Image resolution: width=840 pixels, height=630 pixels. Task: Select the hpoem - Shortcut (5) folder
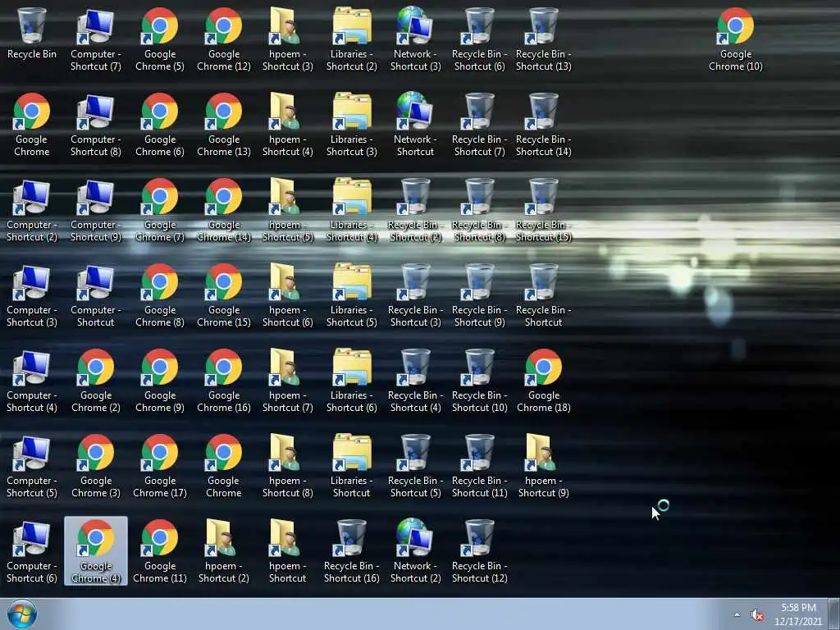(x=288, y=209)
